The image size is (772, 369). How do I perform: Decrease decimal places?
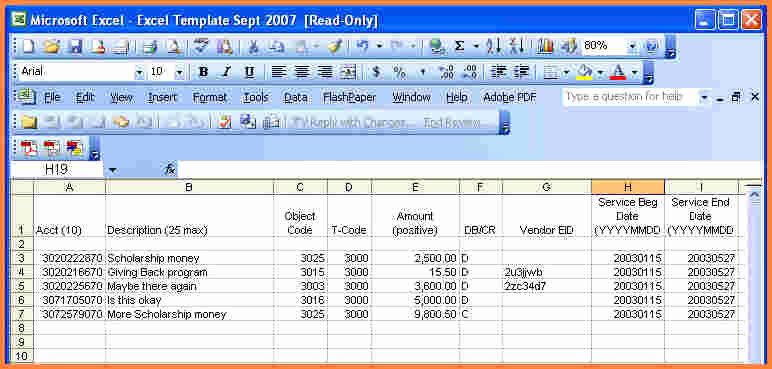pyautogui.click(x=471, y=72)
